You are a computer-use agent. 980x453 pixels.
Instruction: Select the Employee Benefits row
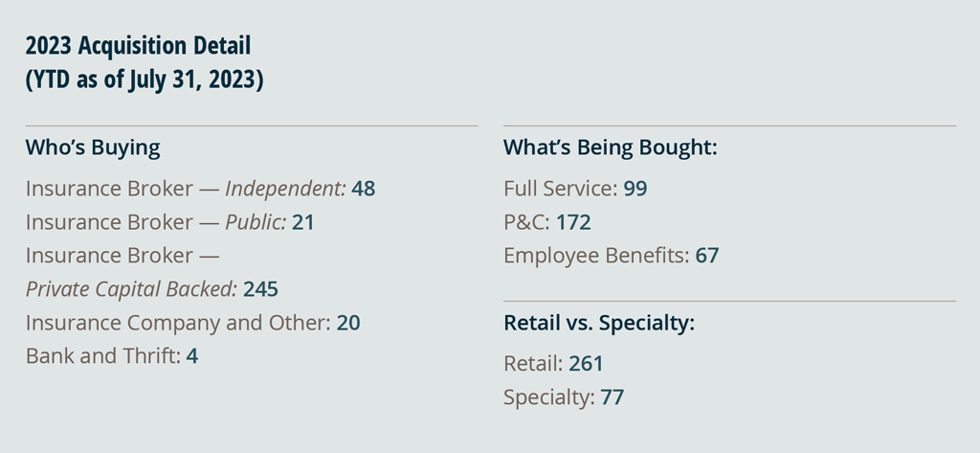pos(612,256)
